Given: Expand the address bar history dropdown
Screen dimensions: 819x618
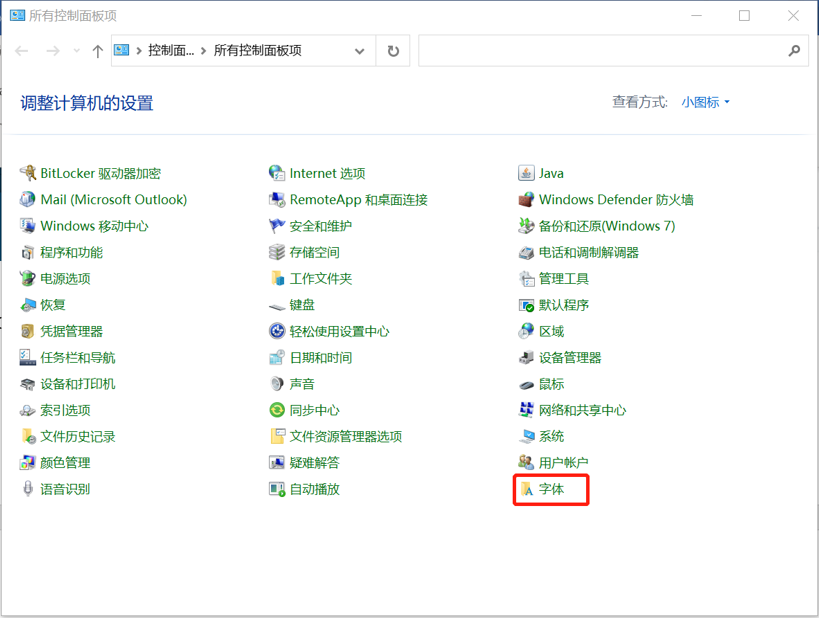Looking at the screenshot, I should [x=359, y=51].
